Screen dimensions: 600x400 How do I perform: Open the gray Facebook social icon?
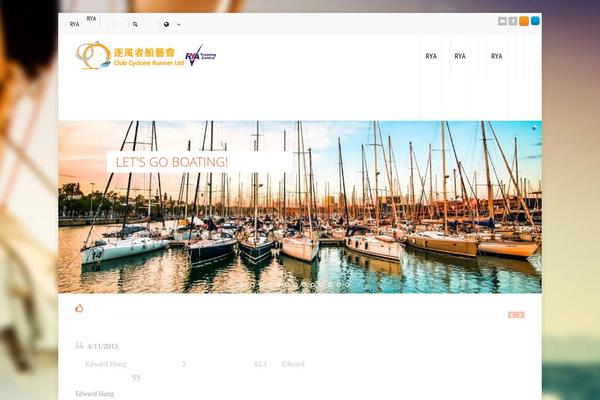coord(513,21)
